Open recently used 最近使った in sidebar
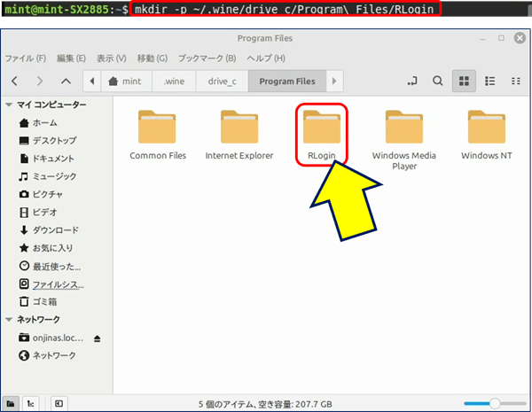The width and height of the screenshot is (532, 412). pyautogui.click(x=50, y=266)
